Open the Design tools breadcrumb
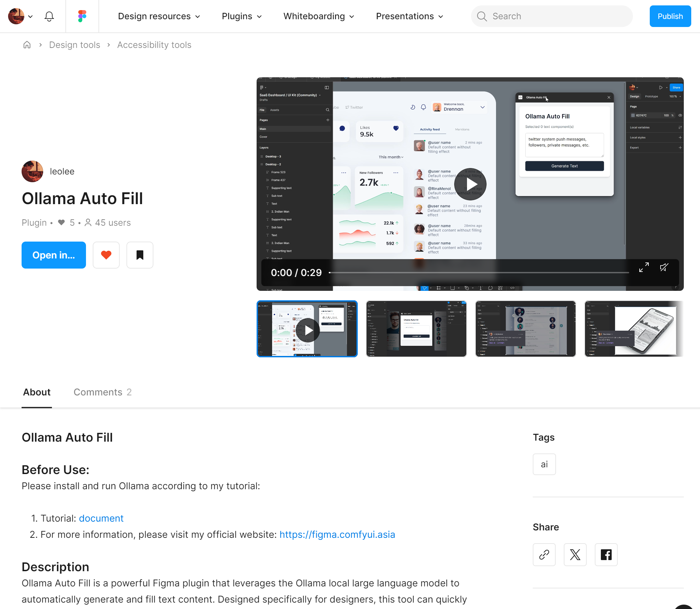Viewport: 700px width, 609px height. [75, 45]
